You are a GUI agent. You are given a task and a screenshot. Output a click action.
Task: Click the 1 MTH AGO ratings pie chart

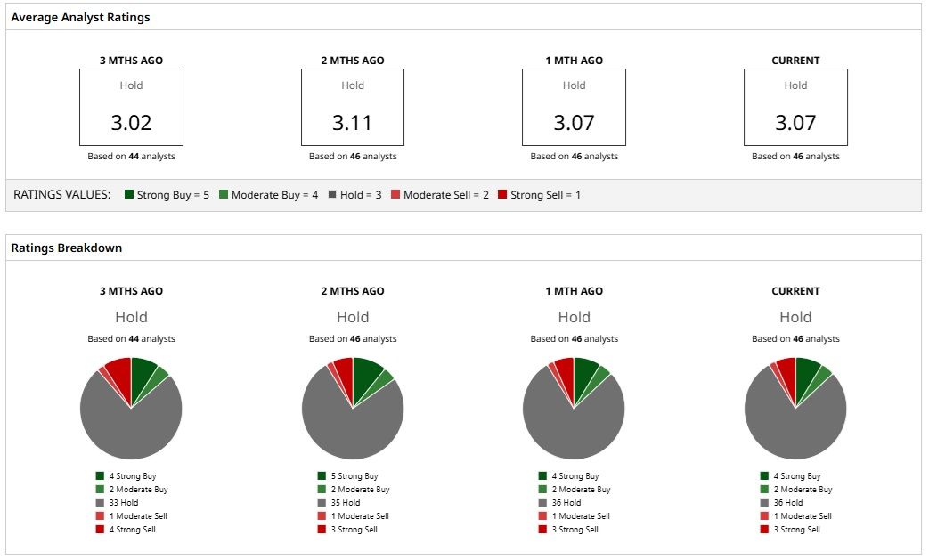point(575,409)
